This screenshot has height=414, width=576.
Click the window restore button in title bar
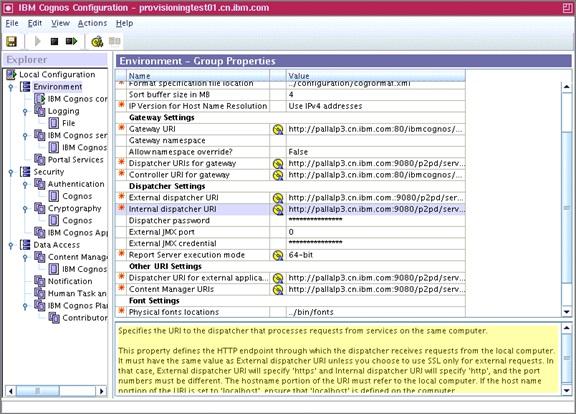(x=568, y=8)
